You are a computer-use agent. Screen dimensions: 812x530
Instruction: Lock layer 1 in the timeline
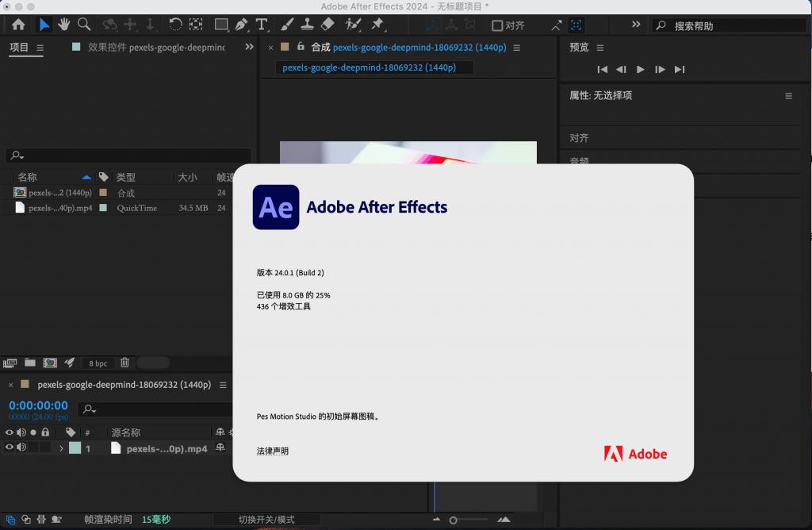(x=44, y=447)
